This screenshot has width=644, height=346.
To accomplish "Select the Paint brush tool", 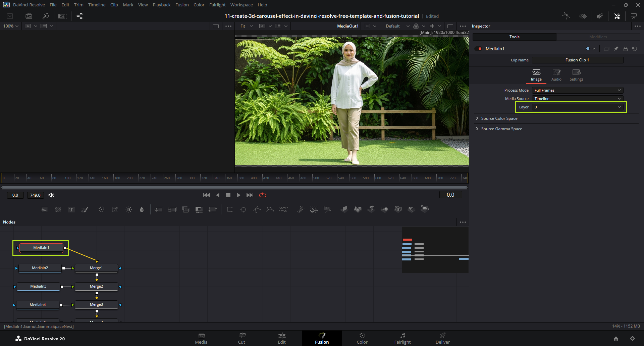I will pos(85,209).
